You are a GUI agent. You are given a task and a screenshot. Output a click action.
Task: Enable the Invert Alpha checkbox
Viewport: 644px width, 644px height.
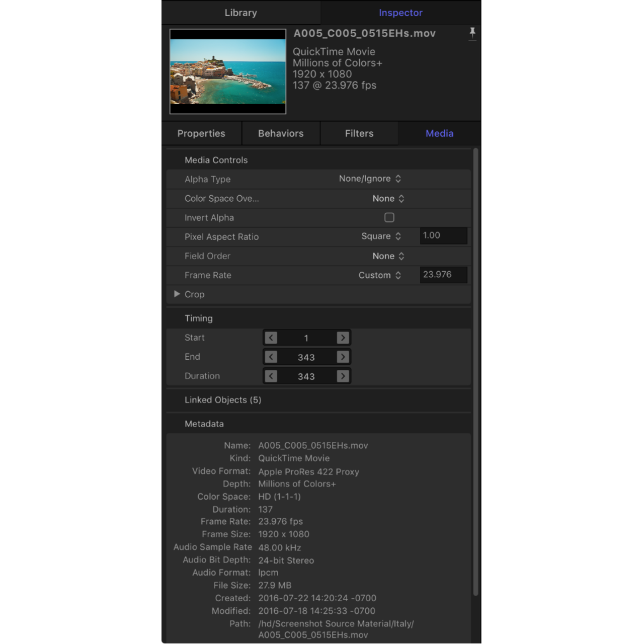click(x=389, y=217)
